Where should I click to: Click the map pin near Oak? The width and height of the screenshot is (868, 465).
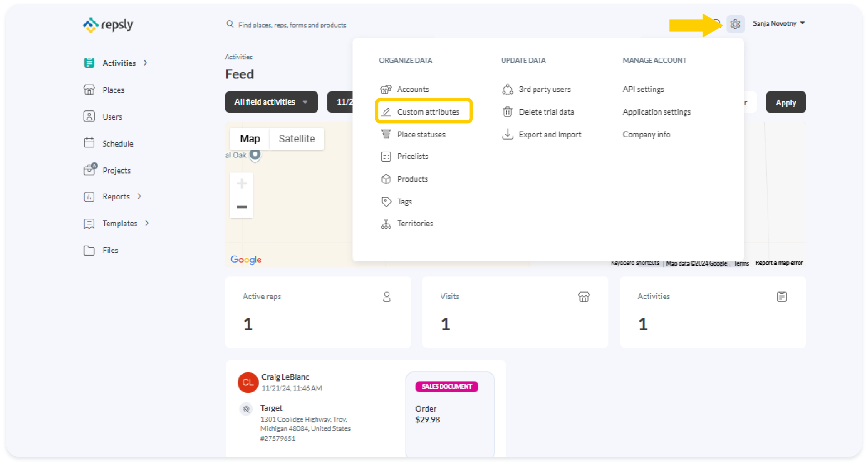255,155
